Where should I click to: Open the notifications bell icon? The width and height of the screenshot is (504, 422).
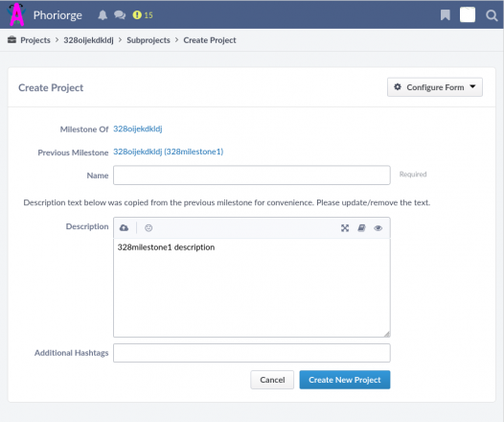(x=103, y=15)
